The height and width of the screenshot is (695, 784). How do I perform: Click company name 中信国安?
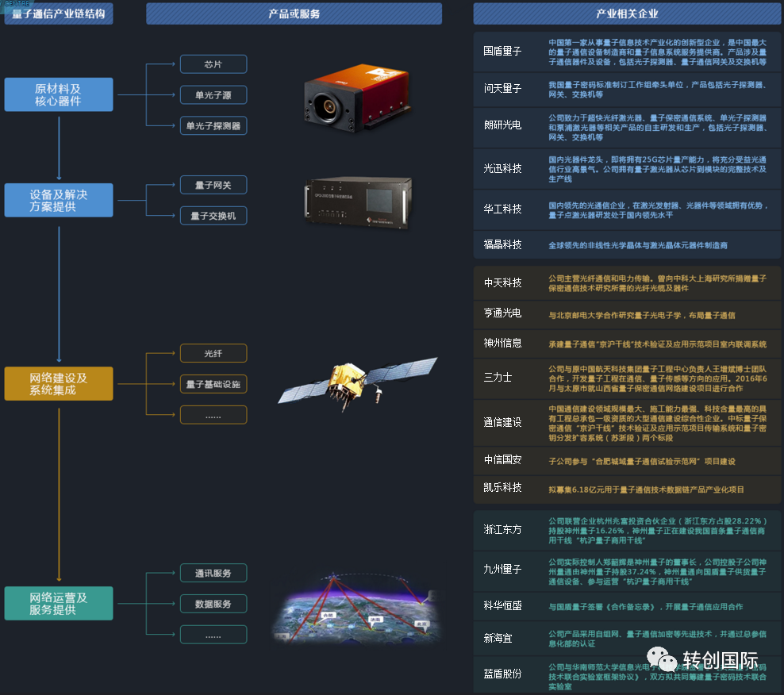[x=502, y=460]
